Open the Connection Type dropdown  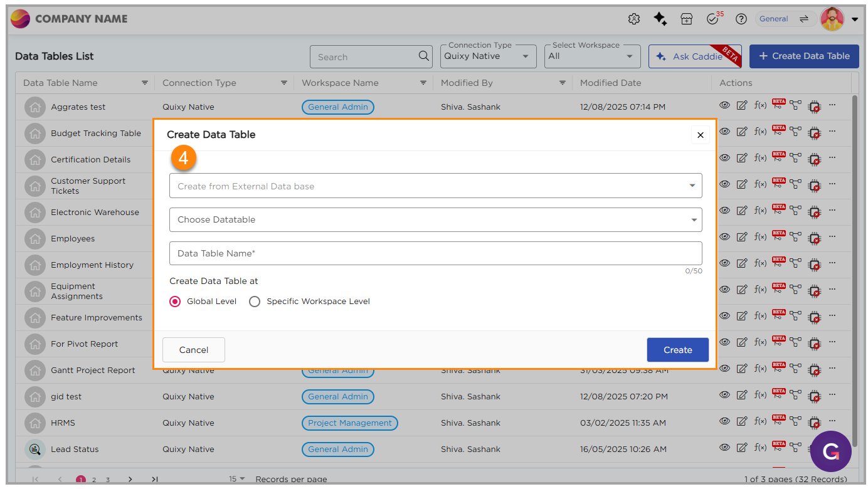(x=488, y=56)
